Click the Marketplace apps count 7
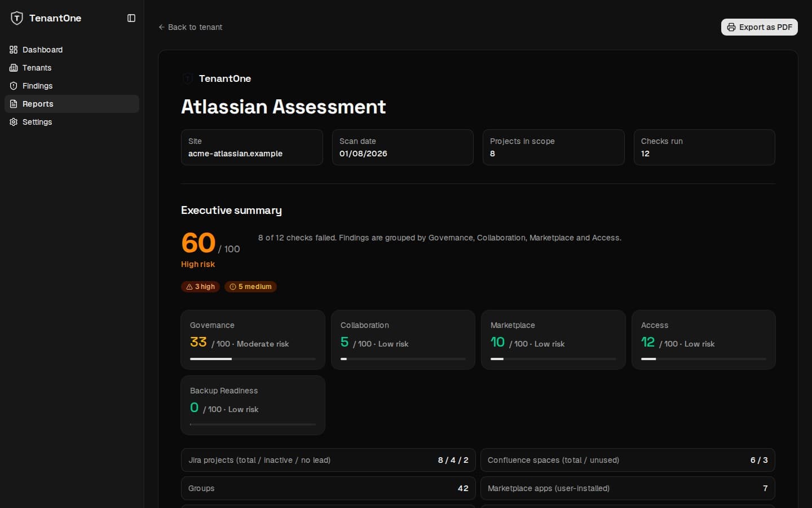The height and width of the screenshot is (508, 812). pos(765,488)
